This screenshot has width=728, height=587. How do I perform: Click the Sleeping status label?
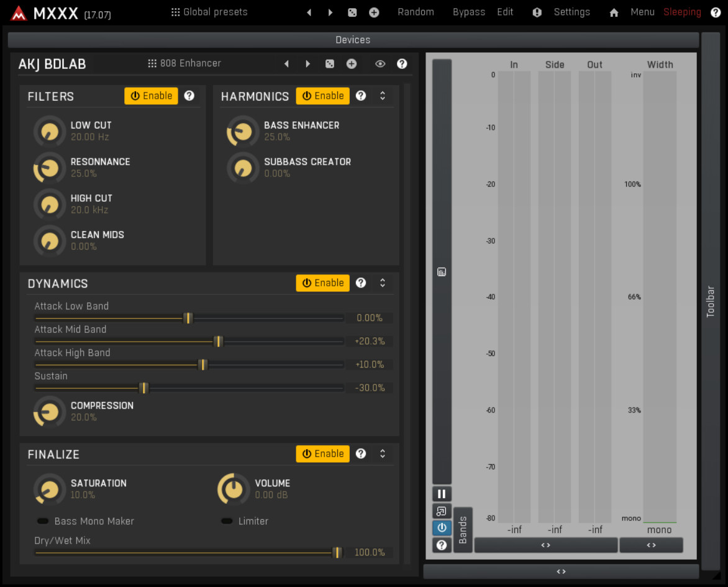pos(682,12)
